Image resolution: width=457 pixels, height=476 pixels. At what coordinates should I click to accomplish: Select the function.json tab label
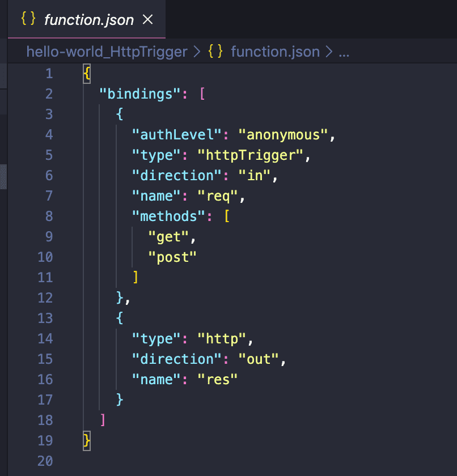tap(88, 19)
